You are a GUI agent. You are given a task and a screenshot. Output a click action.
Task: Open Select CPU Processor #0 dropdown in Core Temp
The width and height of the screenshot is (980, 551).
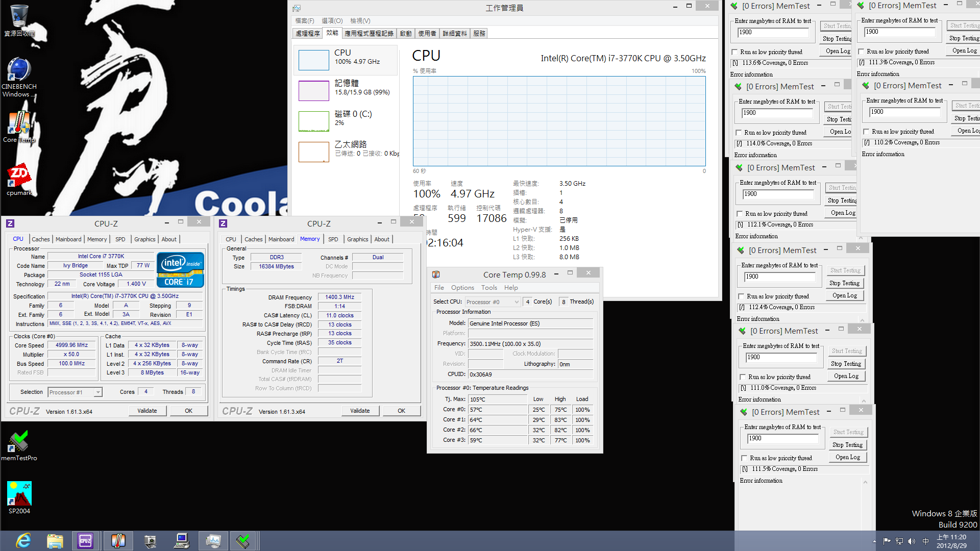point(492,302)
